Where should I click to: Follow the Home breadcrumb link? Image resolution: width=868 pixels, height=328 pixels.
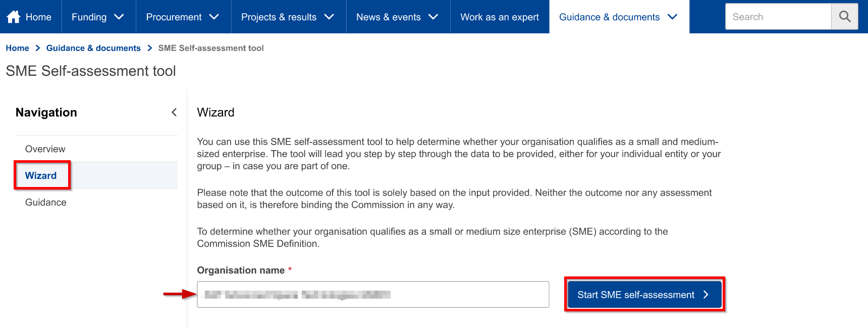pos(17,48)
